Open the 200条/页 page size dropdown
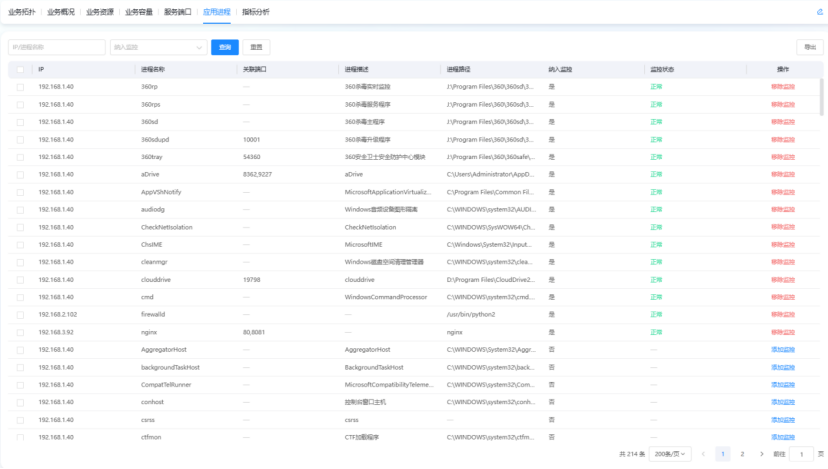The image size is (828, 469). click(670, 454)
